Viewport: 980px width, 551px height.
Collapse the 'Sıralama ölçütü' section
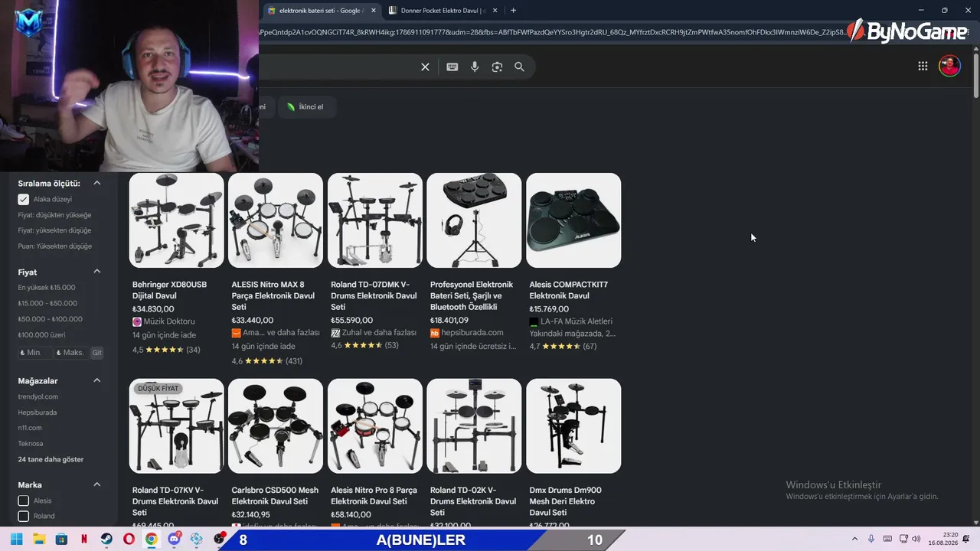pos(97,183)
